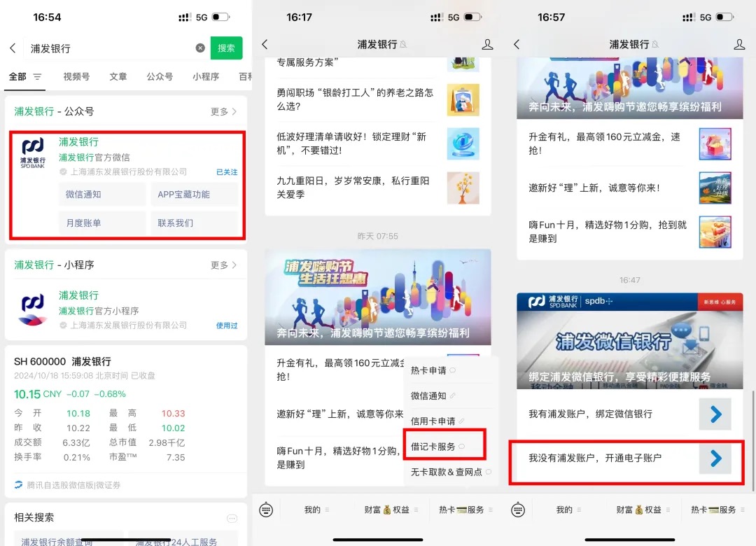Viewport: 756px width, 546px height.
Task: Go back in right 浦发银行 chat
Action: pyautogui.click(x=517, y=44)
